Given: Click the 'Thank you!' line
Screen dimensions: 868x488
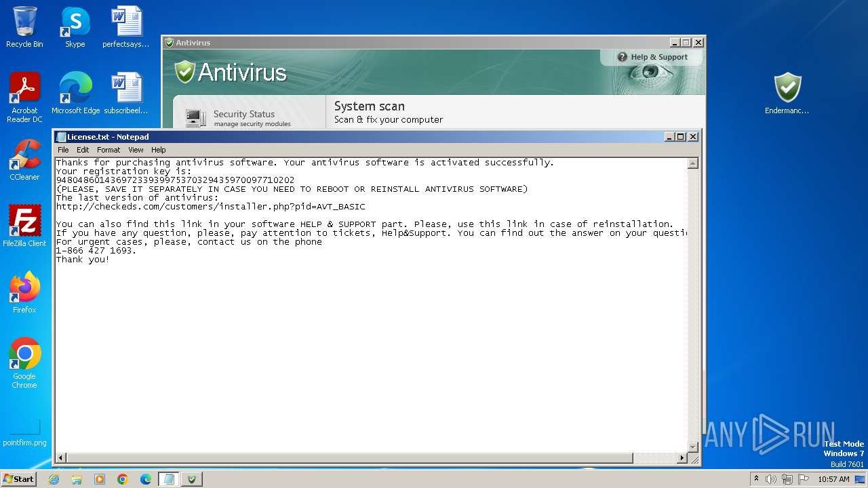Looking at the screenshot, I should pyautogui.click(x=83, y=260).
